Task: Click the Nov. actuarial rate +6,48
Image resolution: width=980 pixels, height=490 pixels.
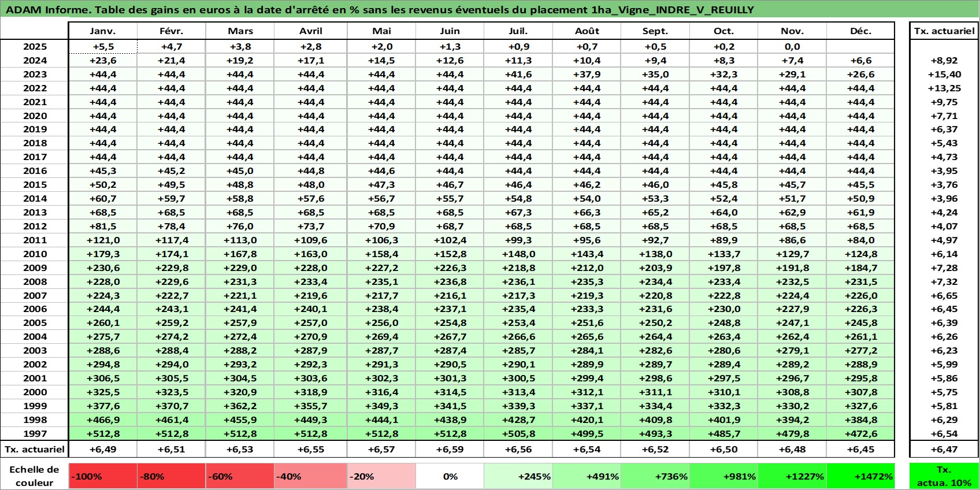Action: click(792, 449)
